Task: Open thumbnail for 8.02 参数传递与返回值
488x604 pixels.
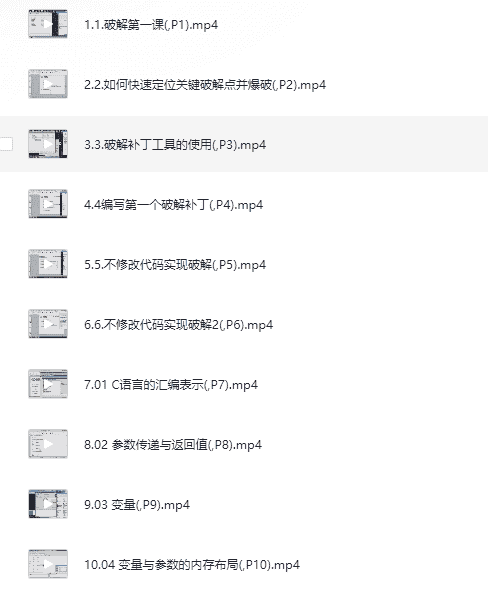Action: tap(48, 444)
